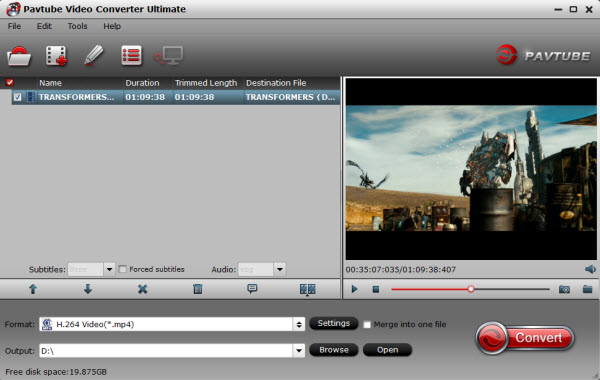Open the Edit pencil tool
The width and height of the screenshot is (600, 380).
click(94, 55)
